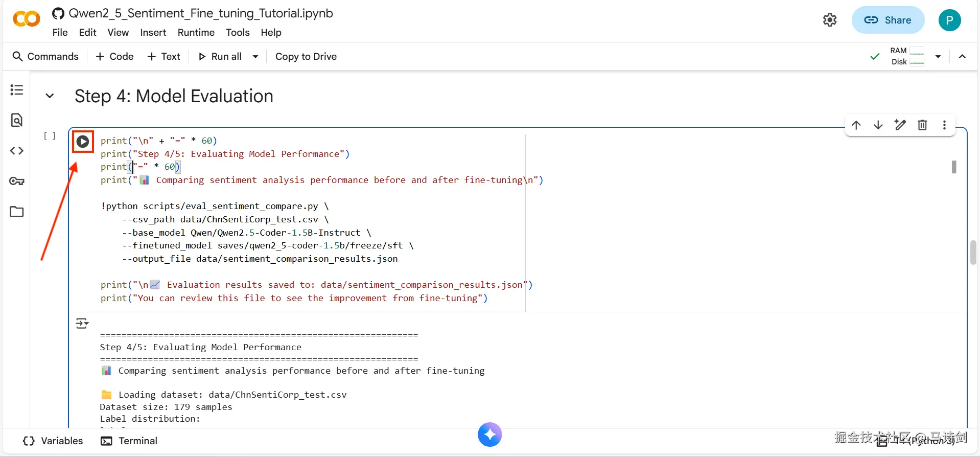
Task: Delete the current cell
Action: tap(922, 125)
